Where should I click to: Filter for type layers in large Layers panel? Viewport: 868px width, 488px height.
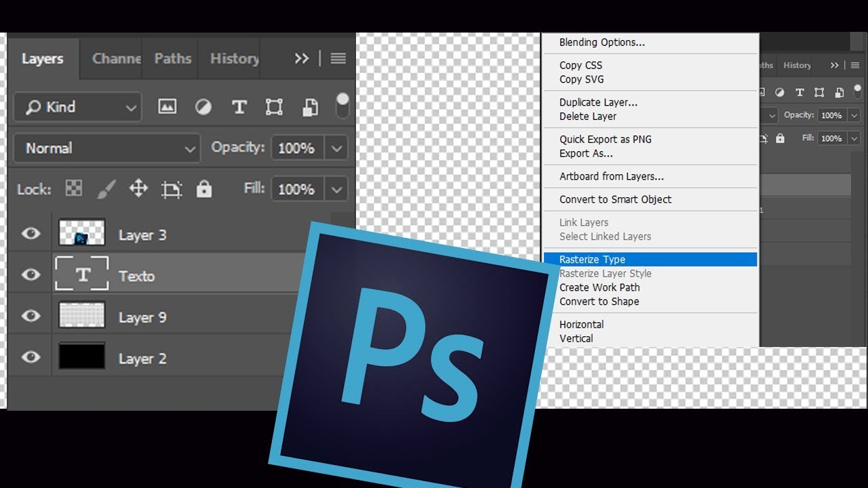point(239,107)
